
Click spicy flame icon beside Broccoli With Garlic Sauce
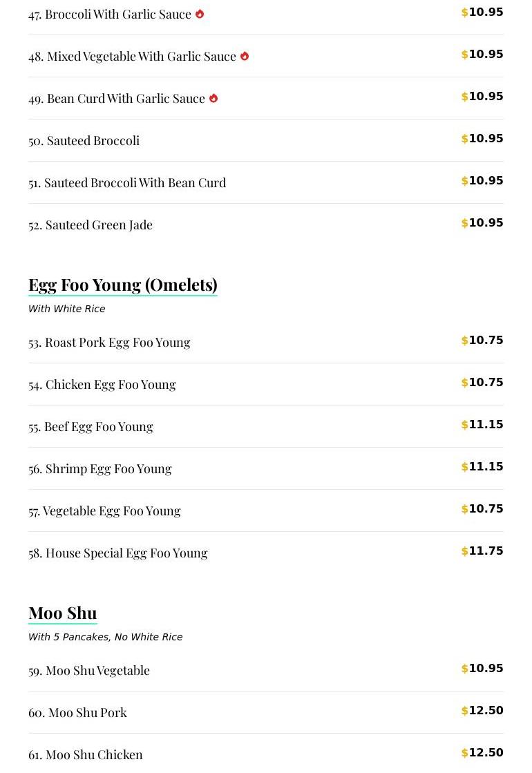tap(200, 14)
